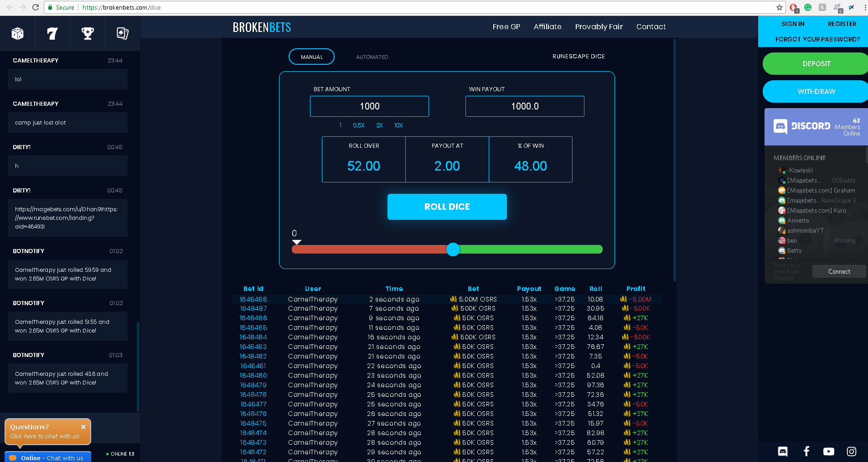Open bet id 1648472

click(253, 452)
